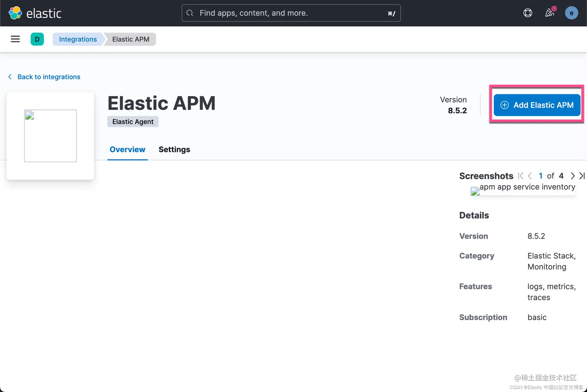Open the user profile avatar 'e'

(571, 13)
